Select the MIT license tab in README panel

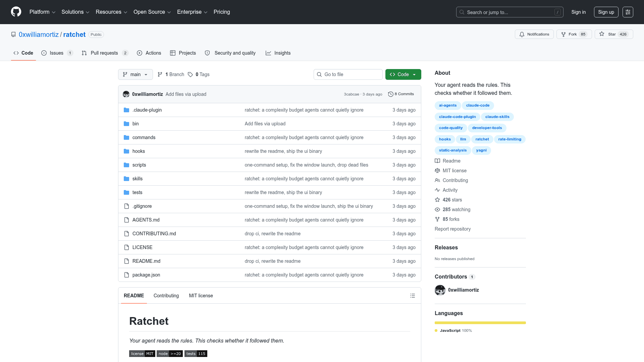tap(201, 296)
